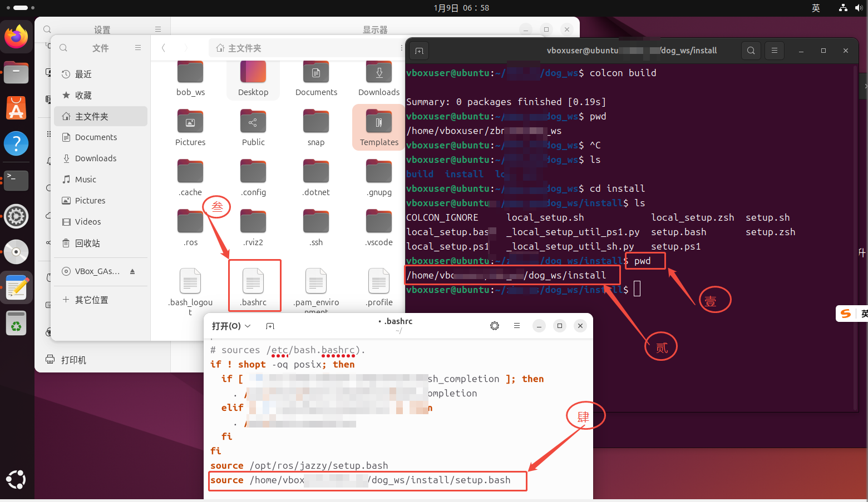
Task: Click search icon in Files sidebar
Action: coord(63,48)
